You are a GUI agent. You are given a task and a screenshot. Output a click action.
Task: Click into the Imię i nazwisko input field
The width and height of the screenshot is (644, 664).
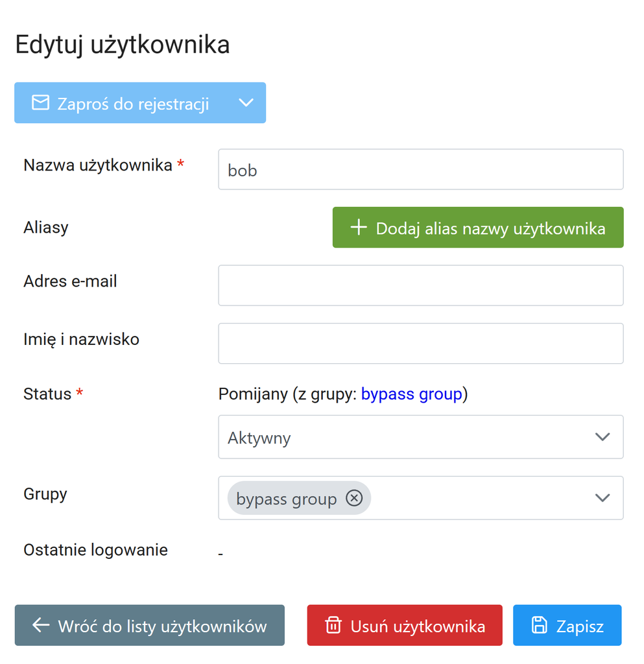[420, 344]
